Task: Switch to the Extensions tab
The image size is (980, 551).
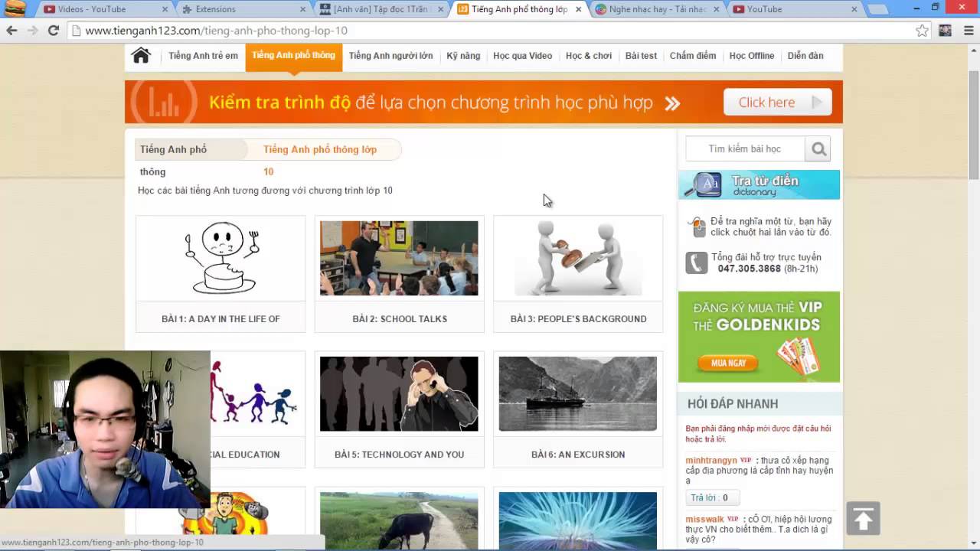Action: (237, 9)
